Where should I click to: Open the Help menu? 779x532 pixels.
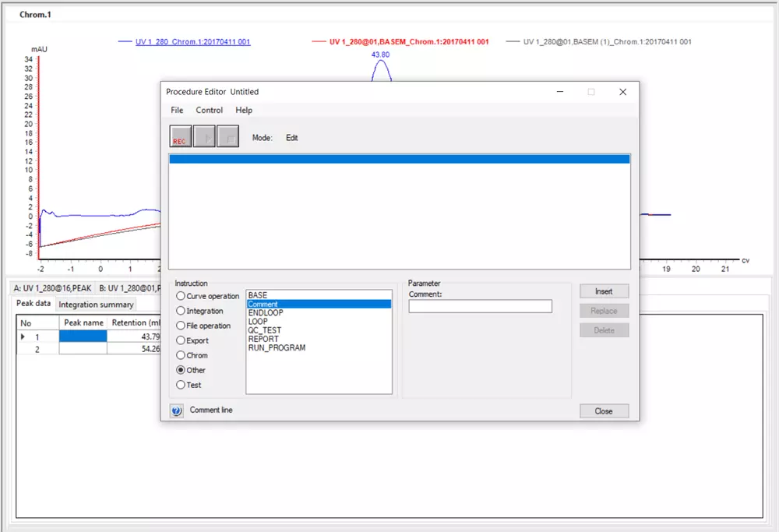click(244, 111)
